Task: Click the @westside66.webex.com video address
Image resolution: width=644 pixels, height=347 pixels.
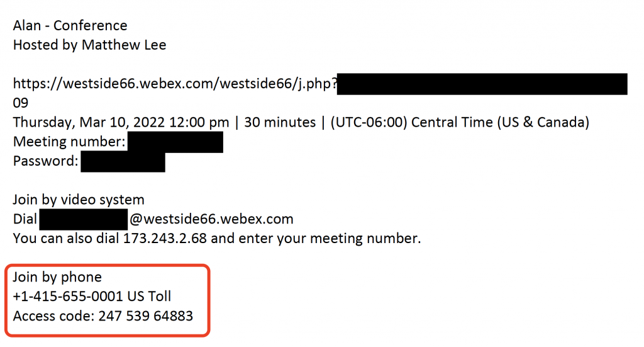Action: tap(211, 219)
